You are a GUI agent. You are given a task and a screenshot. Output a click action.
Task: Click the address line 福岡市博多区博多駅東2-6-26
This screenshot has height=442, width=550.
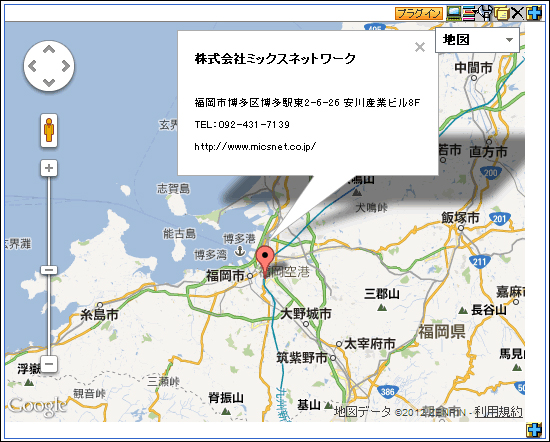click(267, 102)
